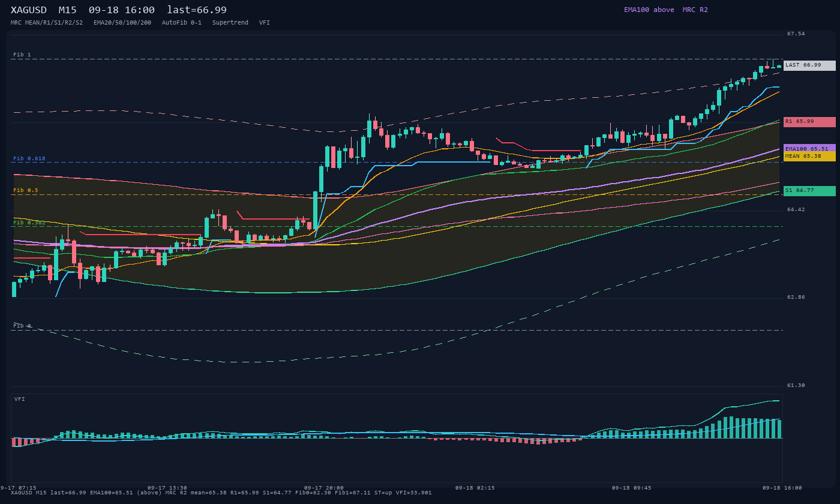Select the 09-18 02:15 time axis label

475,488
